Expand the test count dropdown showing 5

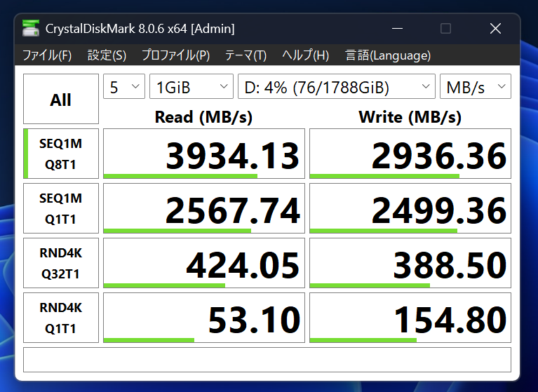(x=124, y=86)
